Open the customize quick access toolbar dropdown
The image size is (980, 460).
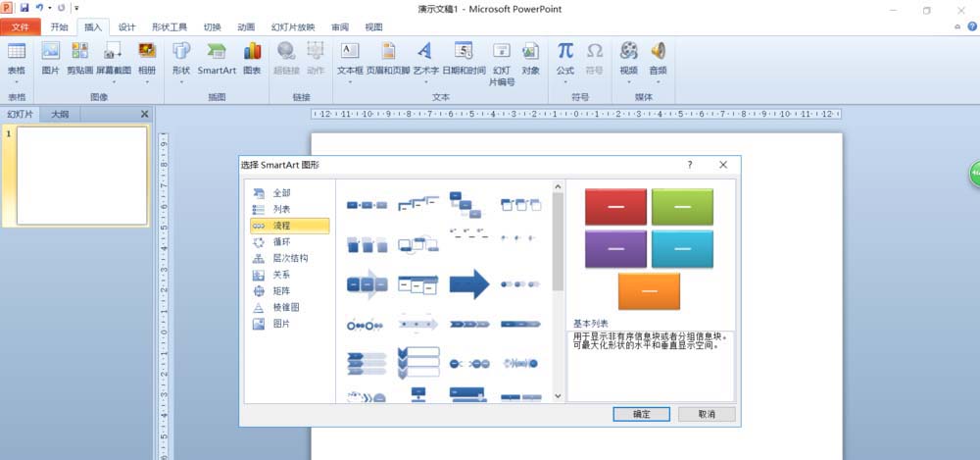pyautogui.click(x=76, y=8)
